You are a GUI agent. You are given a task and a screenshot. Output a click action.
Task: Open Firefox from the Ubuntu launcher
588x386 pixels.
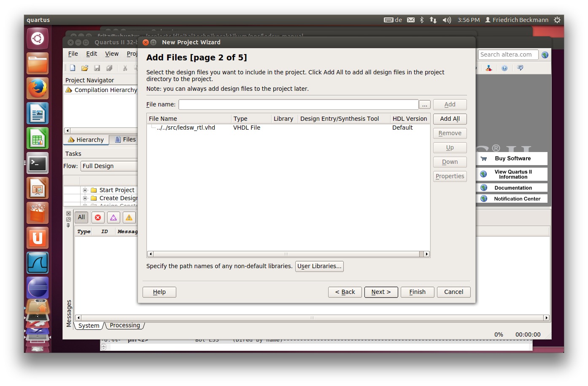38,88
